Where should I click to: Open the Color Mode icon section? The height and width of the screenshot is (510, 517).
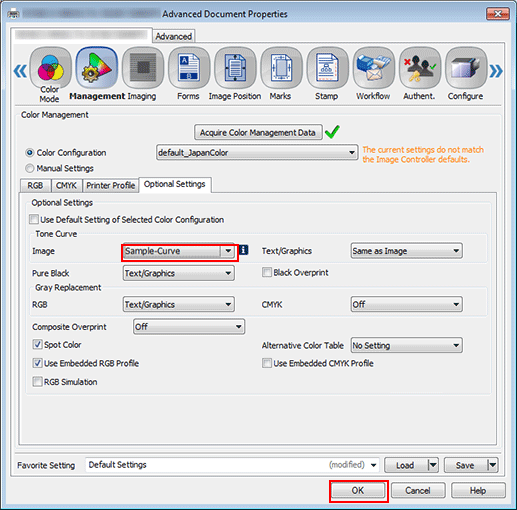pyautogui.click(x=50, y=68)
